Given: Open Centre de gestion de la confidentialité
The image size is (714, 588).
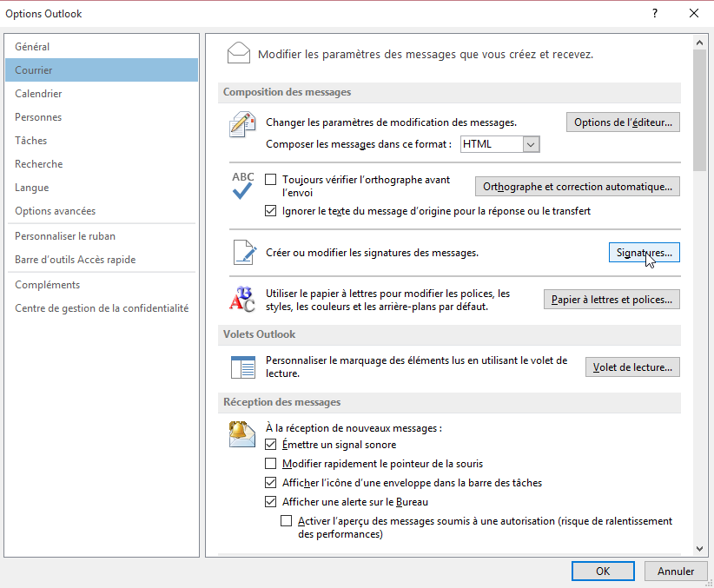Looking at the screenshot, I should pyautogui.click(x=102, y=308).
